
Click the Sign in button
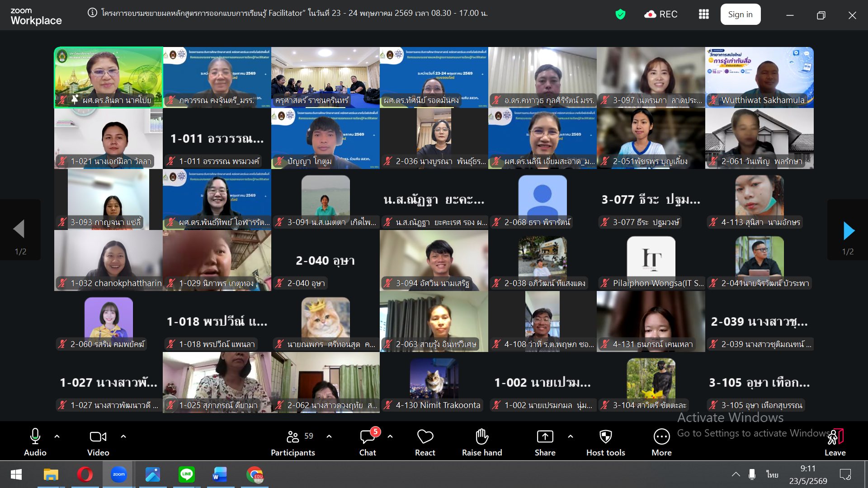tap(740, 14)
